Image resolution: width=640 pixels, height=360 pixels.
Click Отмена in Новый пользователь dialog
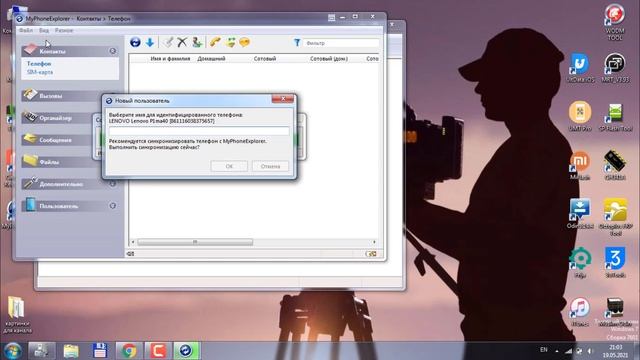pyautogui.click(x=270, y=166)
